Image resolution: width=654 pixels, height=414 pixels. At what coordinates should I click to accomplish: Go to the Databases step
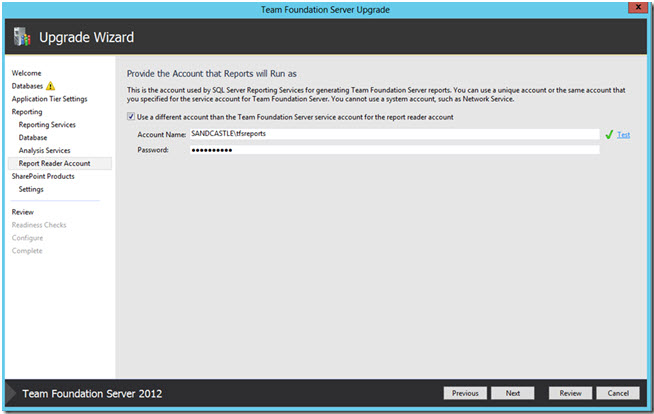click(27, 86)
